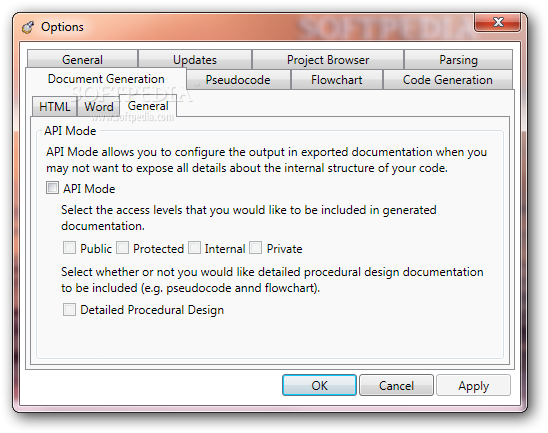Switch to the Updates tab
The image size is (548, 433).
[x=195, y=59]
